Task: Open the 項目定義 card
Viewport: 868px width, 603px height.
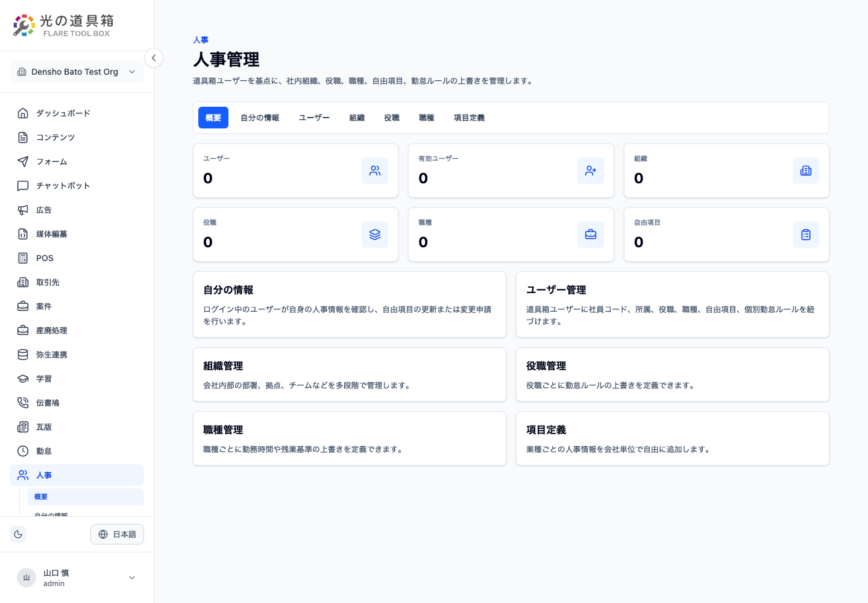Action: pos(673,438)
